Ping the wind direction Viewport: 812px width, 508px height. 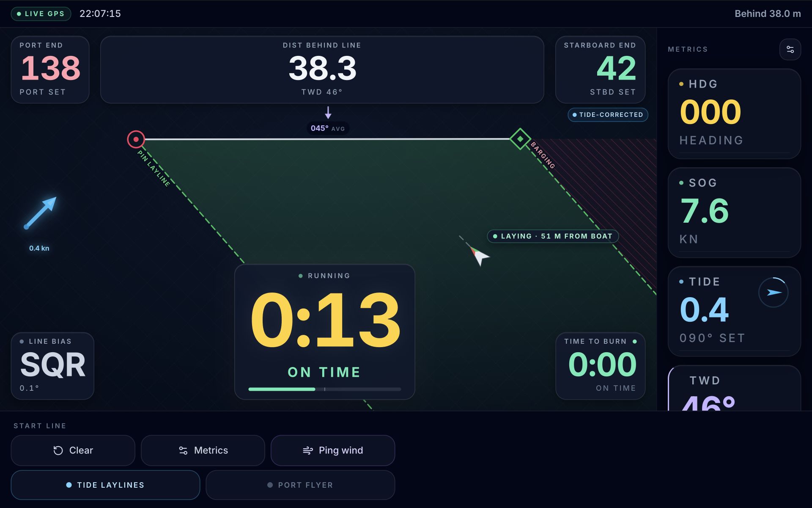click(333, 450)
